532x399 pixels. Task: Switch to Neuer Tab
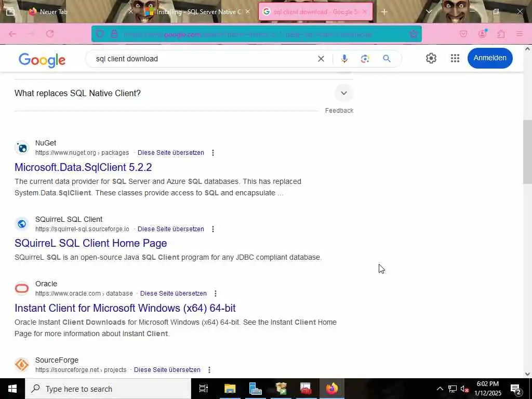click(54, 12)
